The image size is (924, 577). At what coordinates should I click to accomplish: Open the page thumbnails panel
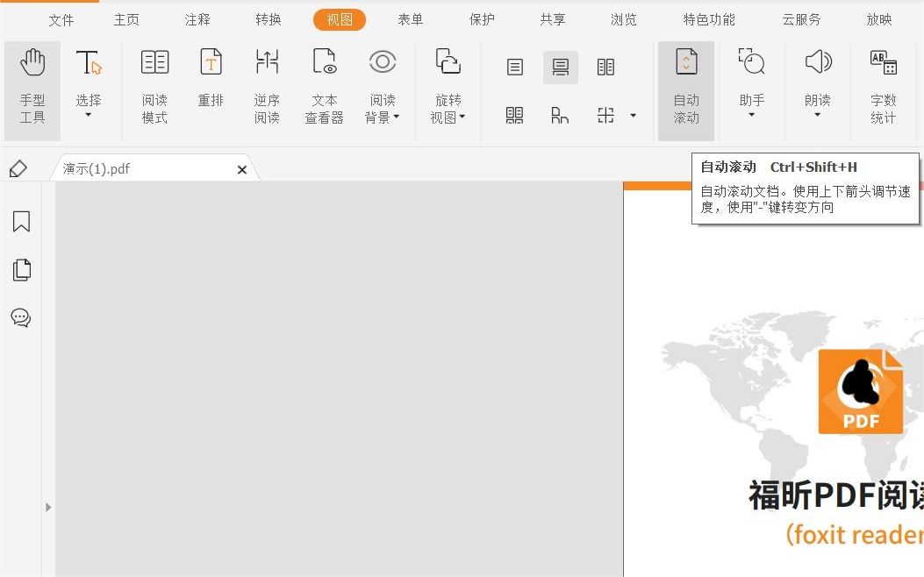coord(21,270)
